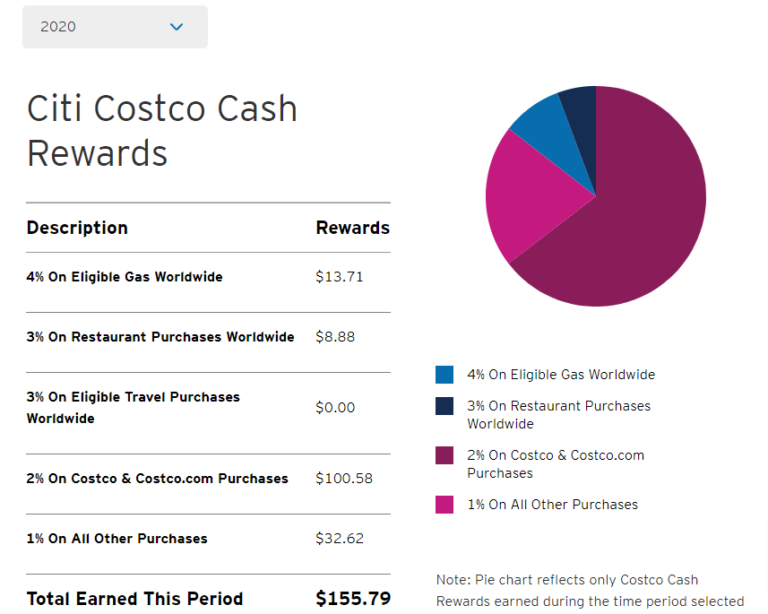768x614 pixels.
Task: Click the navy restaurant legend square
Action: coord(444,406)
